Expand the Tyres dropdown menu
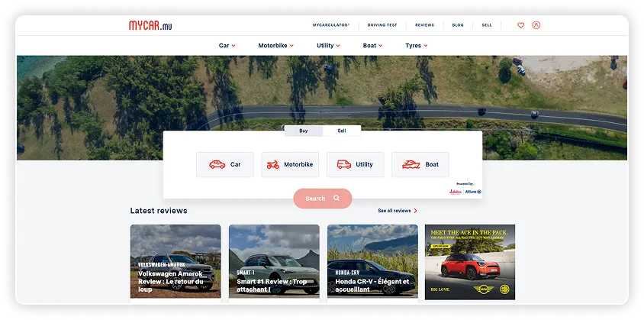The width and height of the screenshot is (644, 320). point(416,46)
